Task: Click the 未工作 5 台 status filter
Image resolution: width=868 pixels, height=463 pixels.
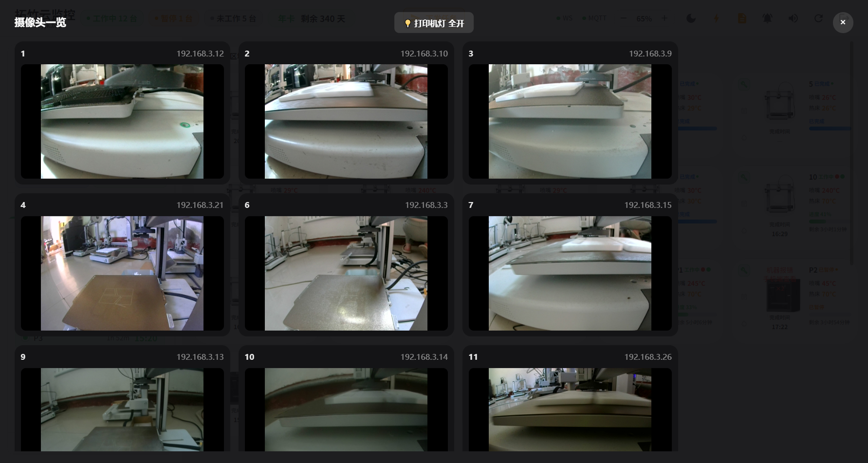Action: [233, 18]
